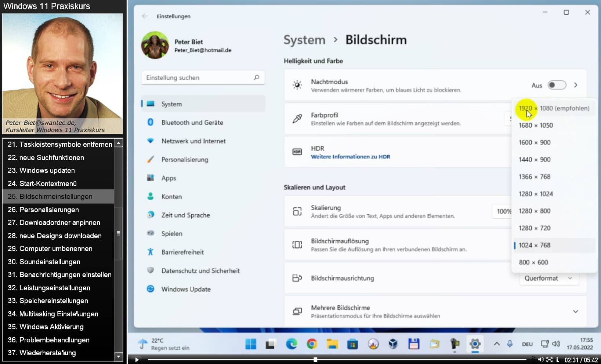Viewport: 601px width, 364px height.
Task: Select 1920 × 1080 (empfohlen) resolution
Action: click(x=554, y=108)
